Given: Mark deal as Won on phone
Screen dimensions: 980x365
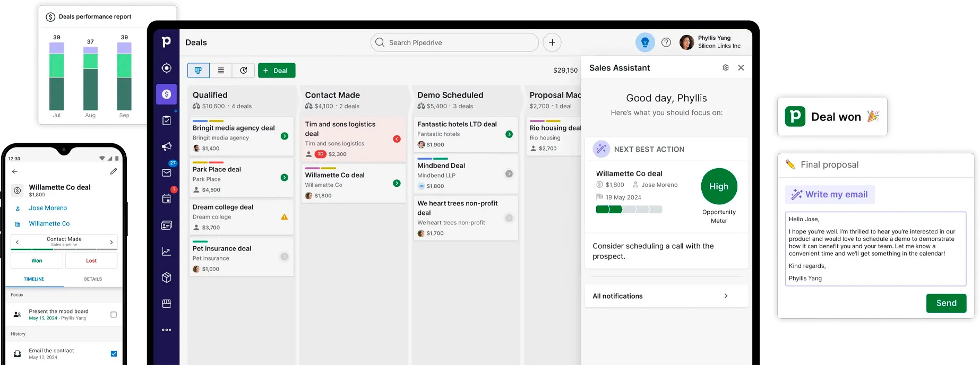Looking at the screenshot, I should (x=37, y=260).
